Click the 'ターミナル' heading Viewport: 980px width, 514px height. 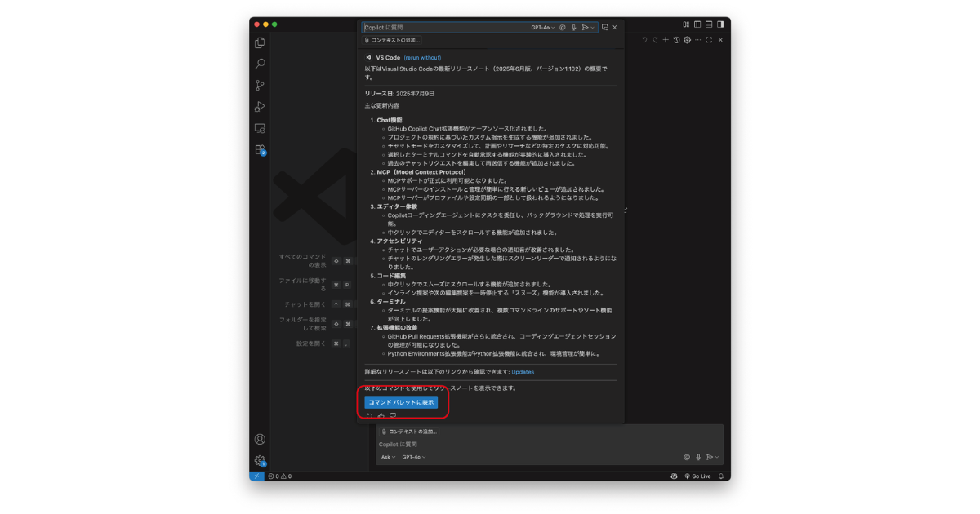[x=391, y=302]
